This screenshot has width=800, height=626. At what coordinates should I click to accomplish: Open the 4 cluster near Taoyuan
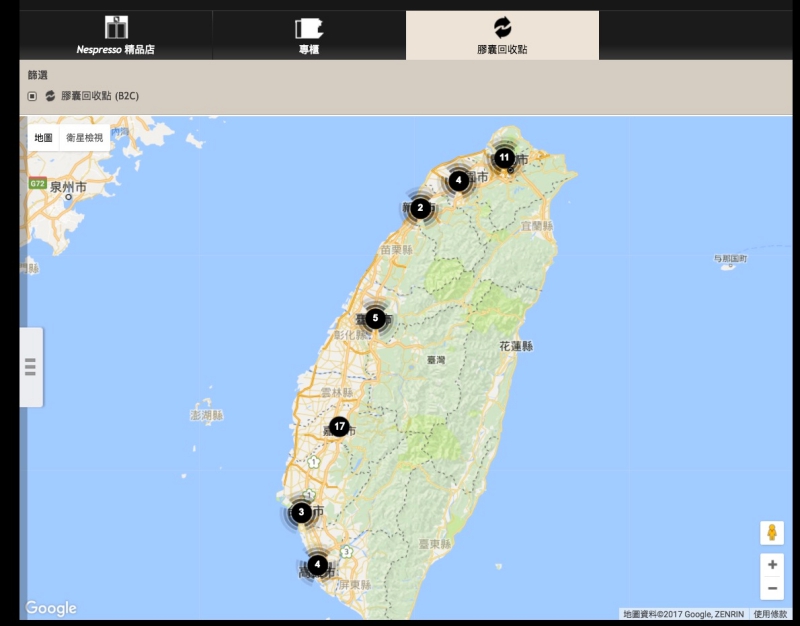(458, 181)
